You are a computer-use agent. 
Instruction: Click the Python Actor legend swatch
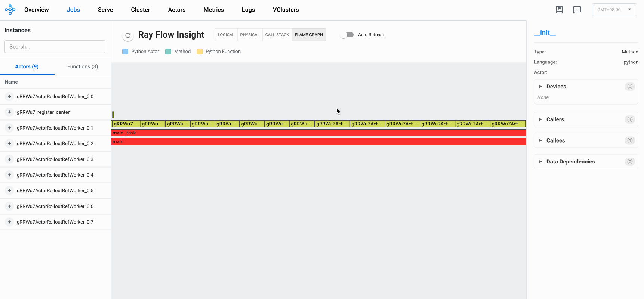coord(125,52)
